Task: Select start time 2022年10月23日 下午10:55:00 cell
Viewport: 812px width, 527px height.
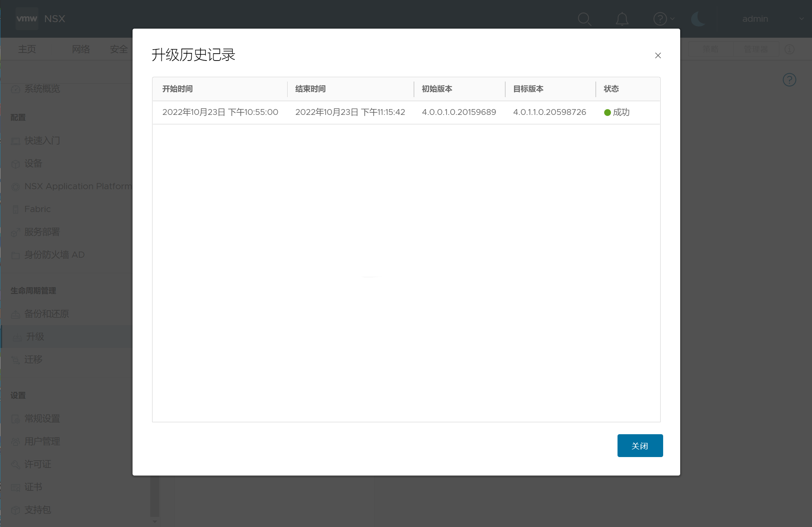Action: pyautogui.click(x=220, y=112)
